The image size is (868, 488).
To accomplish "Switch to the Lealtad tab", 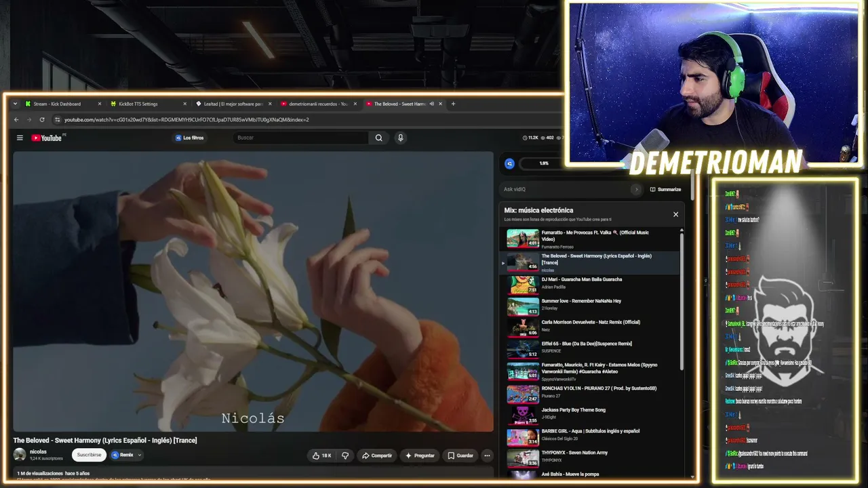I will pos(233,104).
